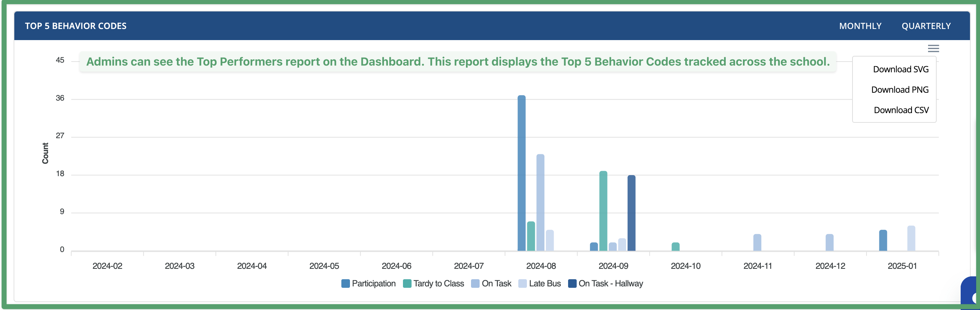This screenshot has width=980, height=310.
Task: Click the Tardy to Class bar in 2024-09
Action: (603, 211)
